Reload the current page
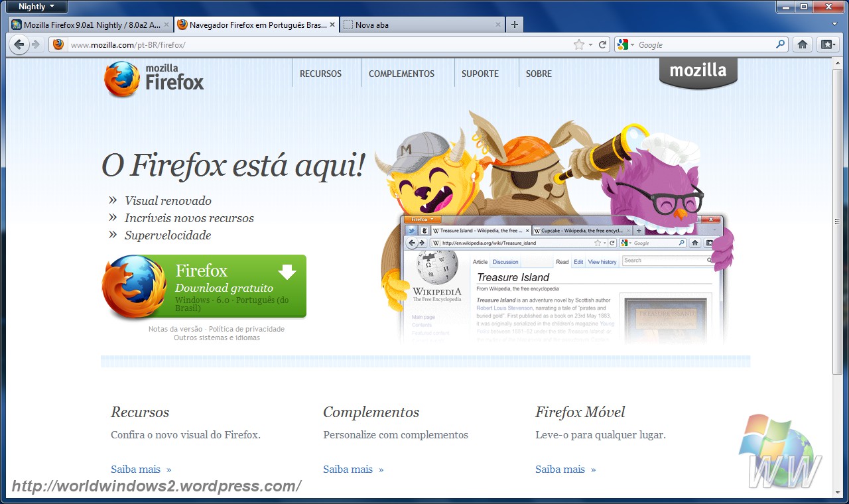Image resolution: width=849 pixels, height=504 pixels. pos(603,44)
